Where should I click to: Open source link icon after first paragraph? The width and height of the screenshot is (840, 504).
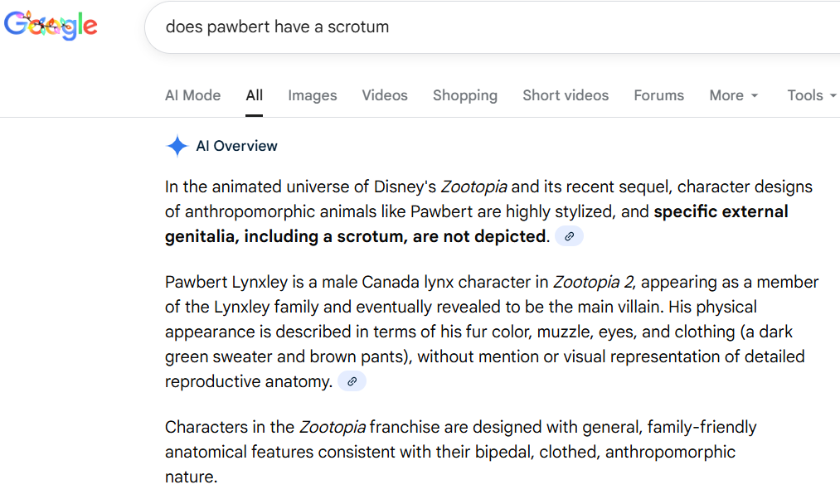pos(569,236)
